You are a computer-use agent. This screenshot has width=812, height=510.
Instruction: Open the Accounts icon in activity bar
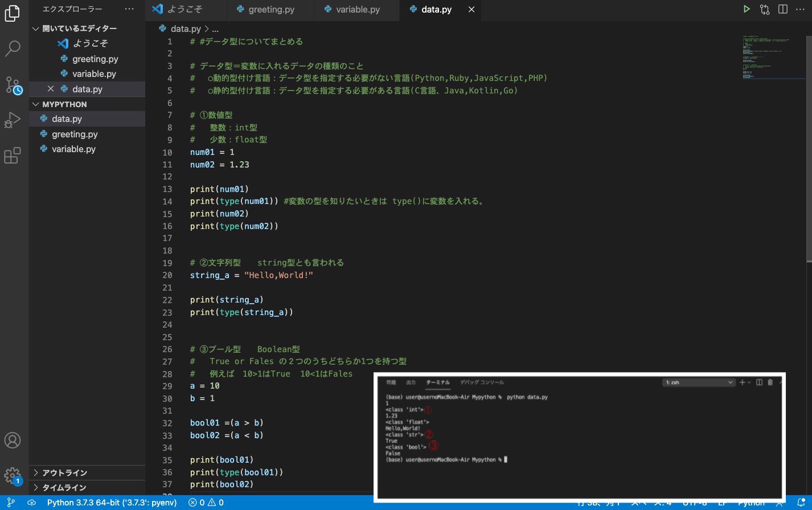click(12, 440)
